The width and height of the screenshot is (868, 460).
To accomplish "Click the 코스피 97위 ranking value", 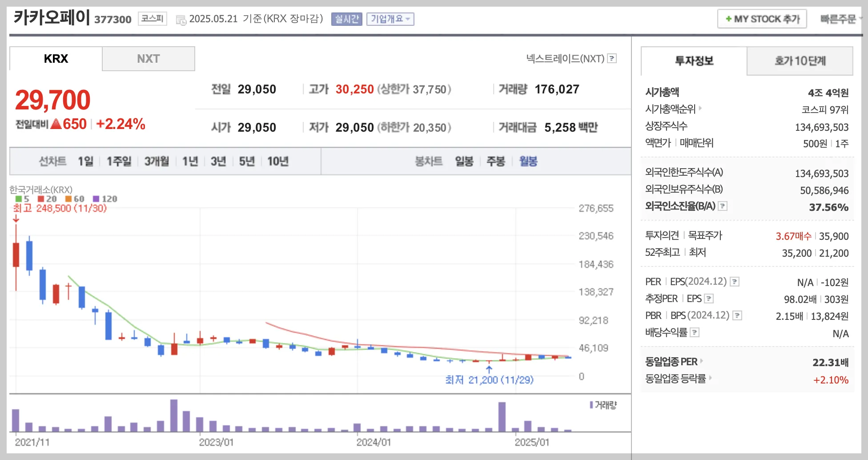I will (825, 109).
